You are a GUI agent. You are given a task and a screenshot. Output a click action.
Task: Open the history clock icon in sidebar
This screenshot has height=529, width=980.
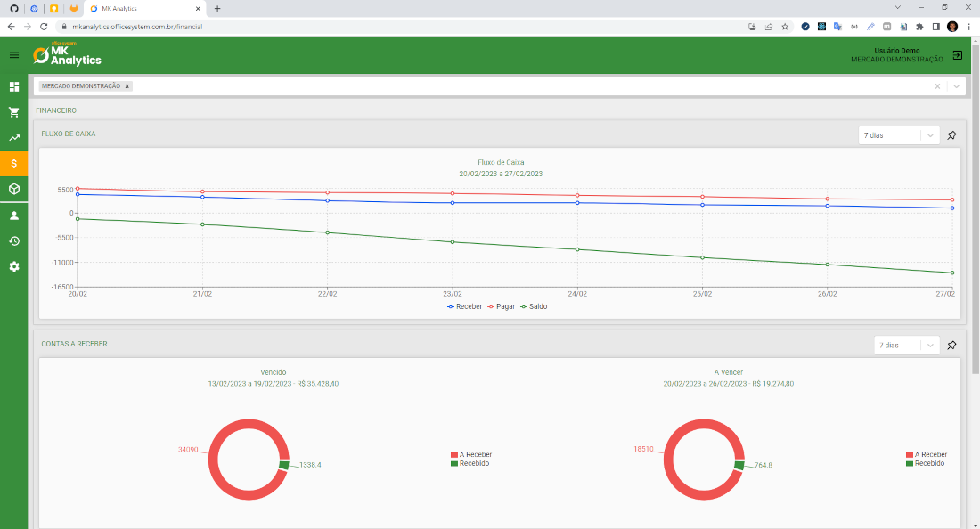(x=12, y=240)
